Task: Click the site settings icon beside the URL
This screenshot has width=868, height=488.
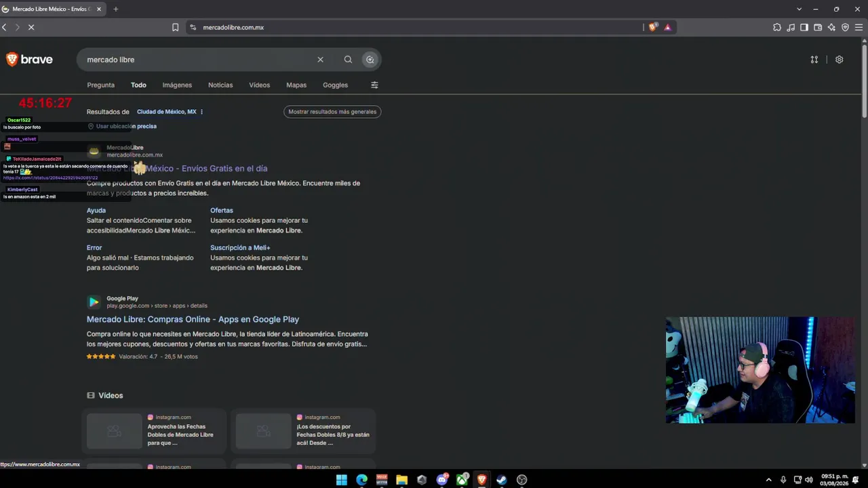Action: click(193, 27)
